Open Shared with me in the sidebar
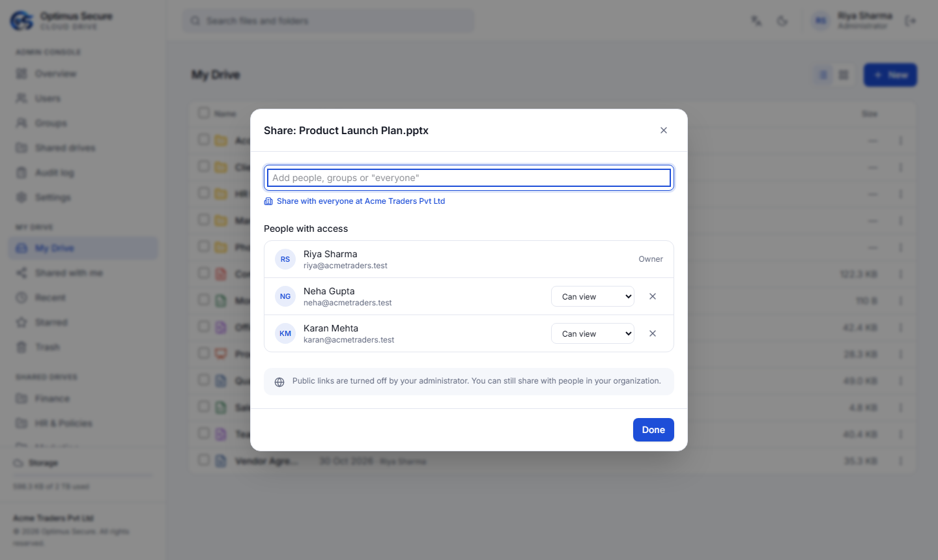938x560 pixels. tap(83, 273)
